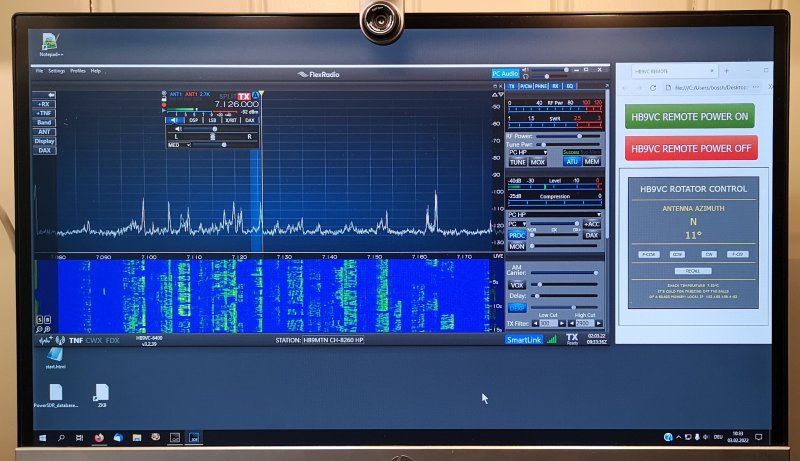
Task: Open the Profiles menu
Action: click(78, 72)
